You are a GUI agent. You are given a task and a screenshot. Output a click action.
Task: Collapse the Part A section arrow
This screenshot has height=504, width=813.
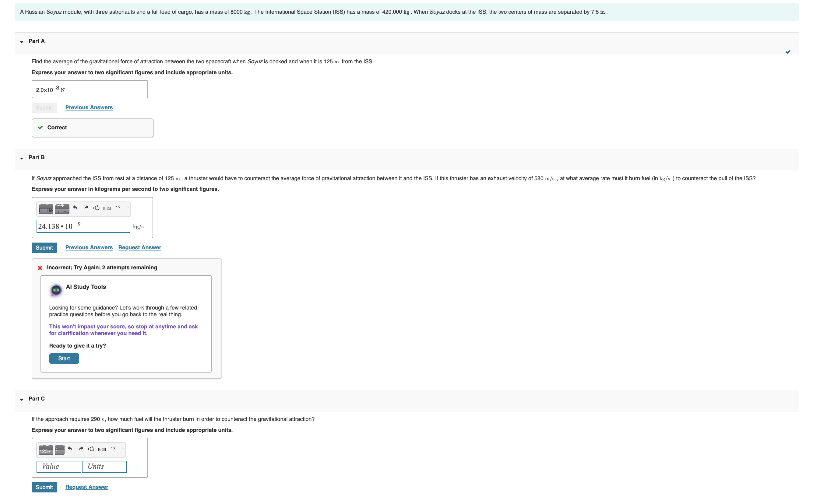[x=22, y=42]
